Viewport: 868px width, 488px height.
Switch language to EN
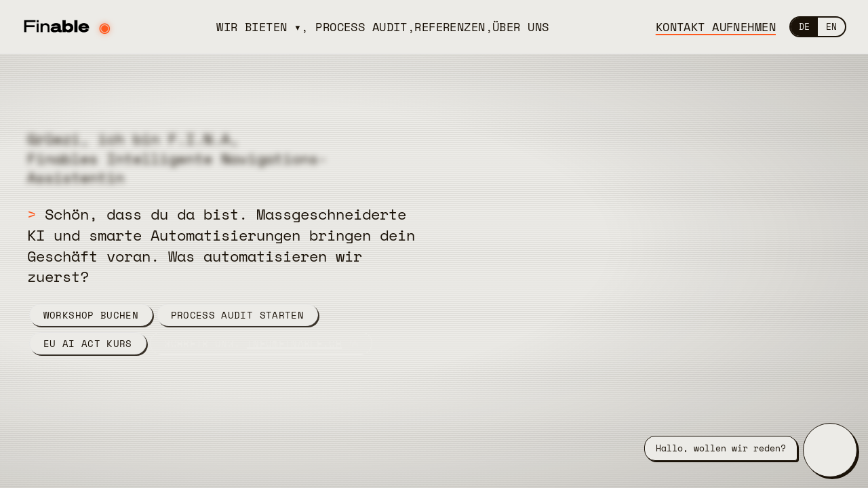[831, 27]
